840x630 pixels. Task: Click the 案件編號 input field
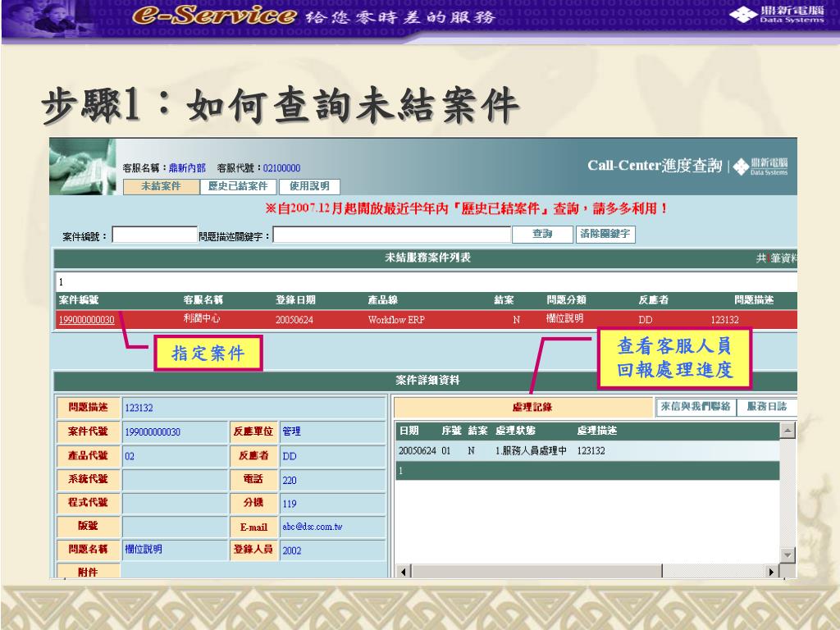click(155, 235)
